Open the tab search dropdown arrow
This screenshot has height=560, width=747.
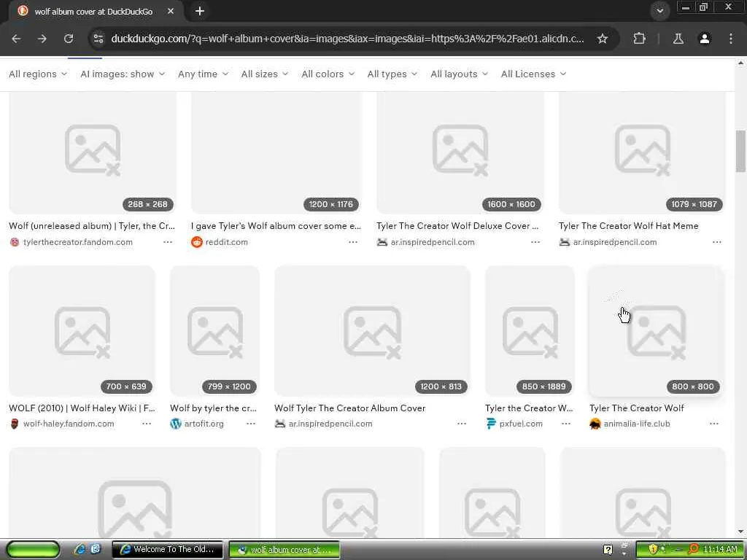coord(659,11)
